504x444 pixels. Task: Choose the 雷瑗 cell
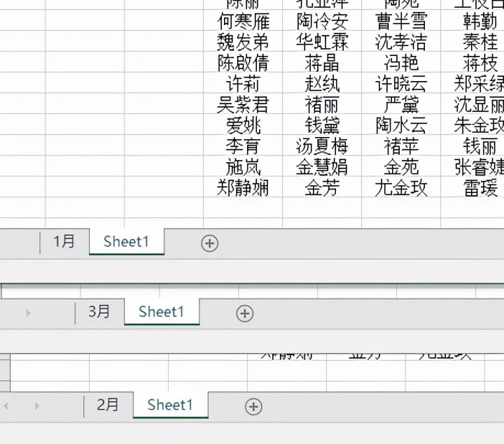[472, 188]
